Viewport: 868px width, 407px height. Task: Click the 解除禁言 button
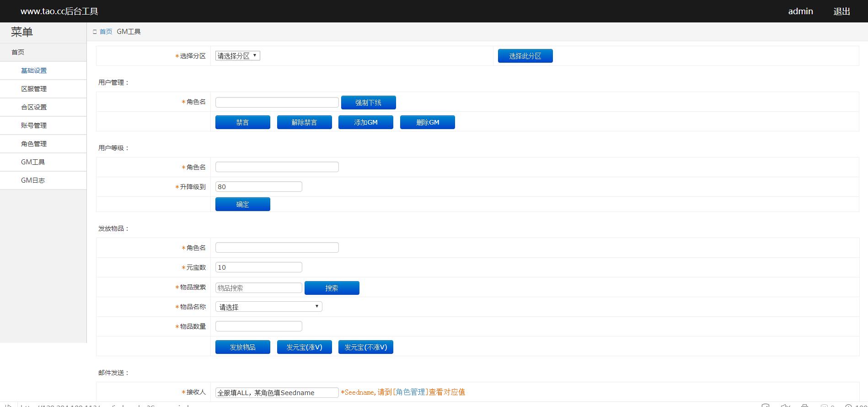click(304, 122)
